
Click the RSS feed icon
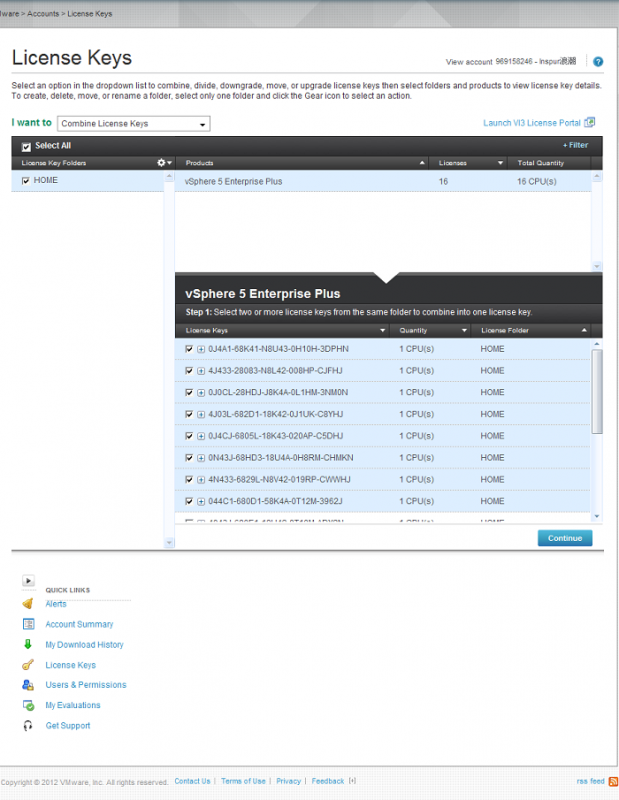click(613, 781)
